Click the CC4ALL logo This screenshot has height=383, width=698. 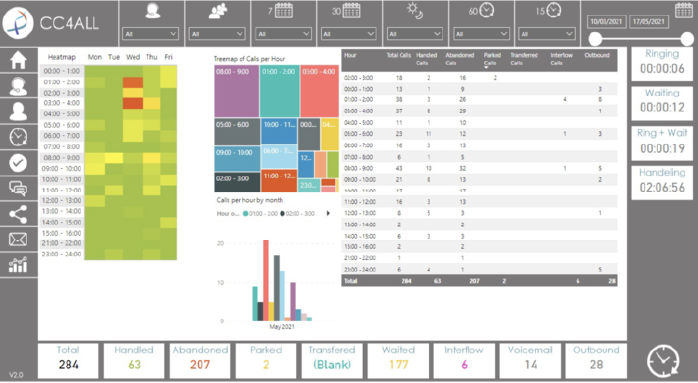coord(18,23)
